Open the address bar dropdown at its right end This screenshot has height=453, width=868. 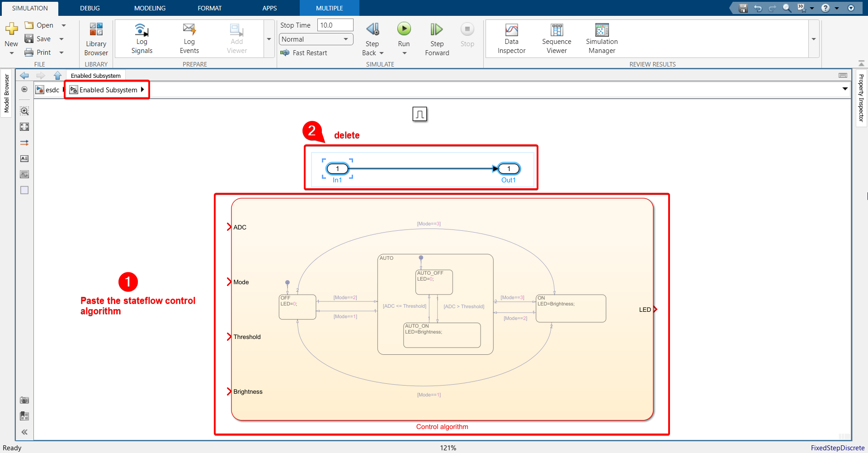pos(845,89)
